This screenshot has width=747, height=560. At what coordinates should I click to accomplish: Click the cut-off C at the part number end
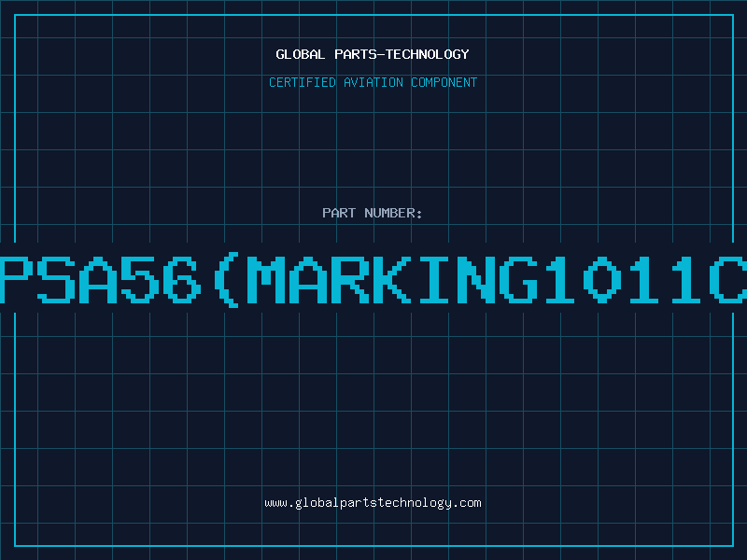pyautogui.click(x=728, y=279)
